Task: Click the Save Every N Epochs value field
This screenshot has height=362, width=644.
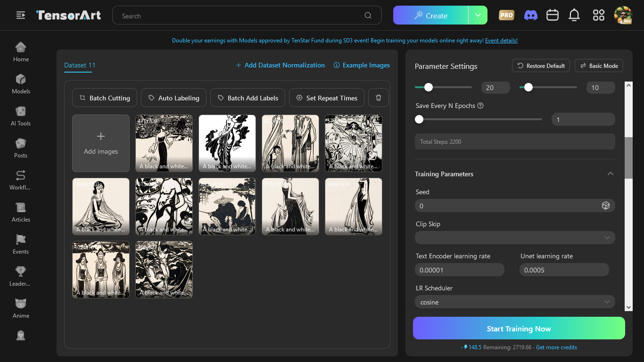Action: (583, 119)
